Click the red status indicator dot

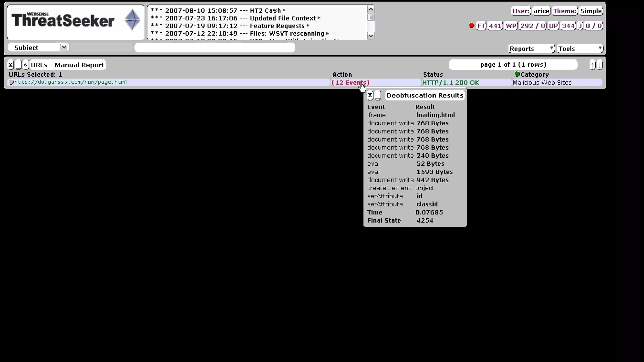point(471,25)
